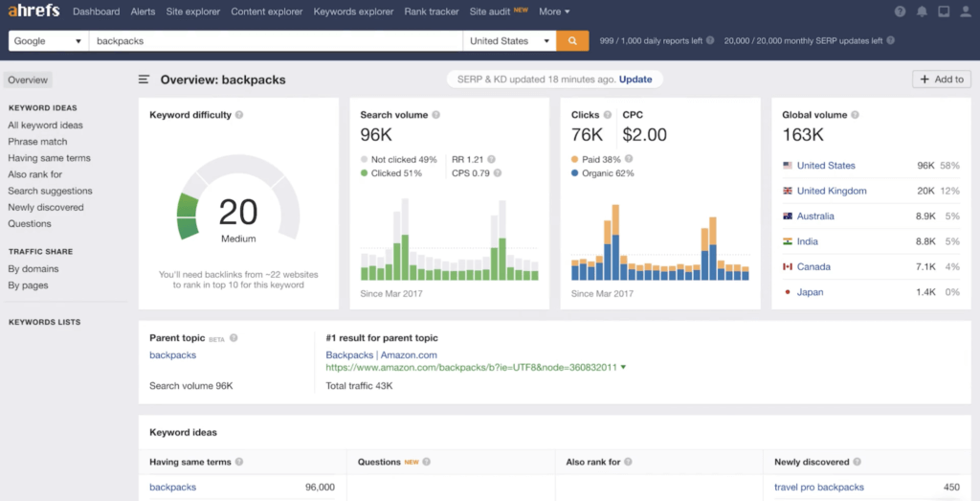The height and width of the screenshot is (501, 980).
Task: Click the user account profile icon
Action: click(966, 11)
